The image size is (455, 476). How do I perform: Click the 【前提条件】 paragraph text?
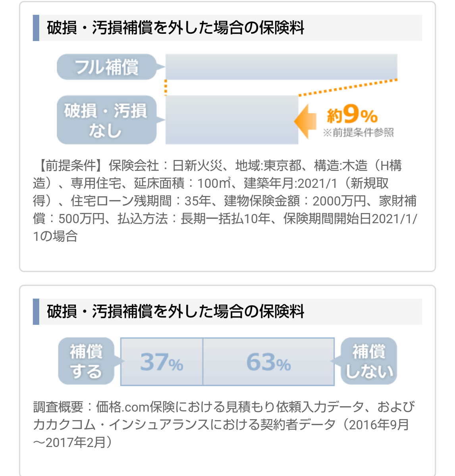coord(226,201)
